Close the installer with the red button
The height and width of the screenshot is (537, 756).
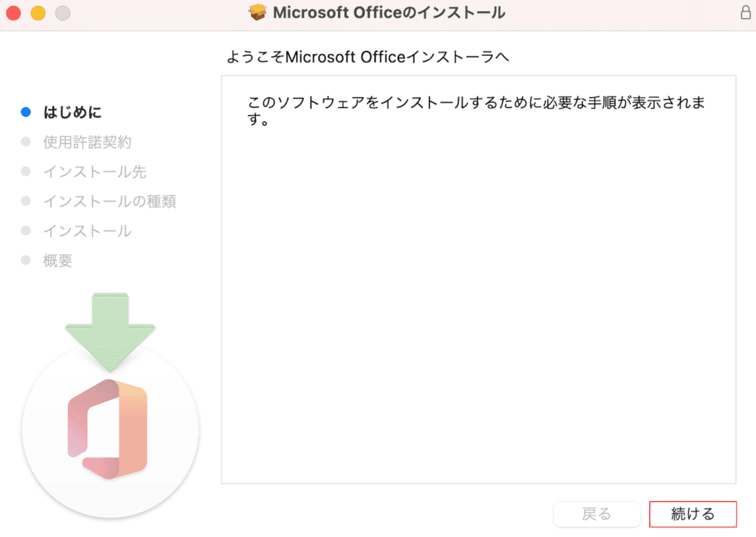(x=13, y=13)
